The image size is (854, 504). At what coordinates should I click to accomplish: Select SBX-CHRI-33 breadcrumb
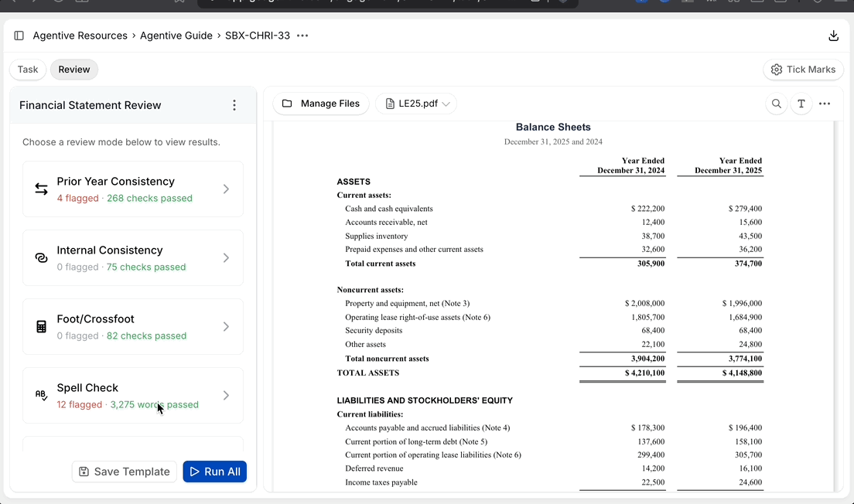pyautogui.click(x=258, y=36)
